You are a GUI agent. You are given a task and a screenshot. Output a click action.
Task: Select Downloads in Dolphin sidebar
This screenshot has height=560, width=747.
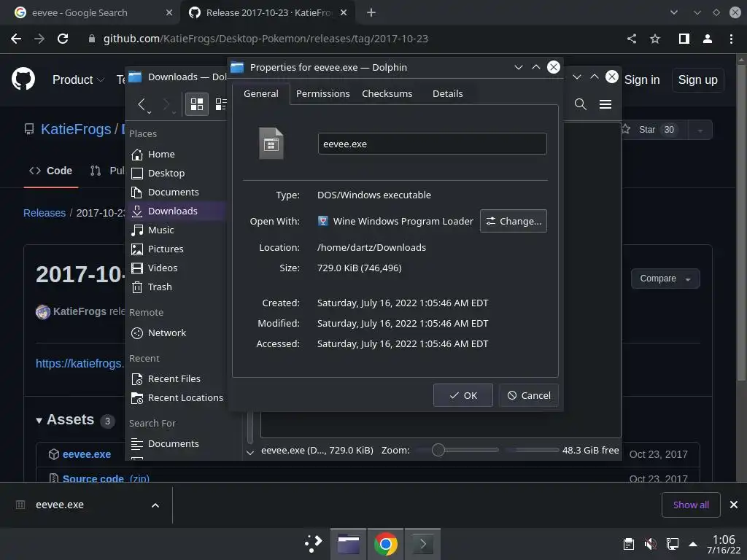click(175, 211)
